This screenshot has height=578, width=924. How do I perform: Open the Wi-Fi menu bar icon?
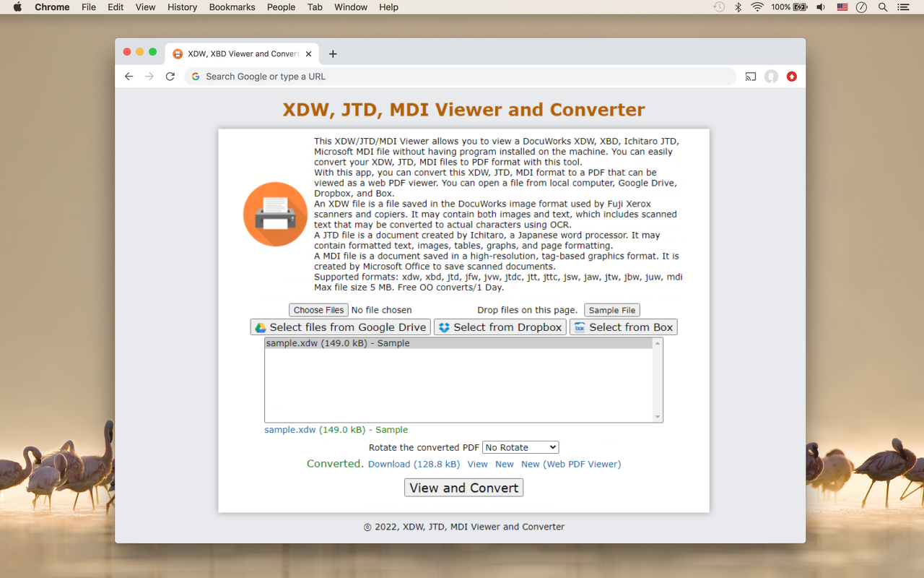[756, 7]
